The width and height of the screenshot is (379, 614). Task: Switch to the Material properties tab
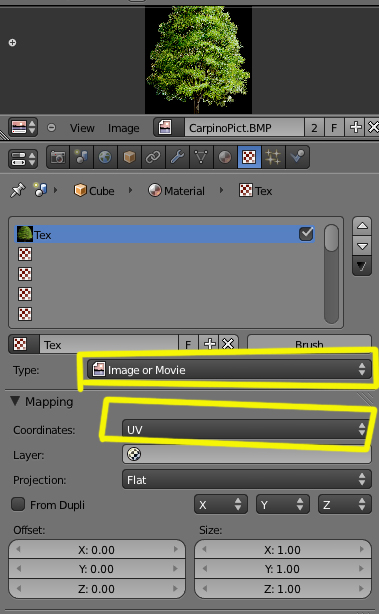[x=225, y=157]
